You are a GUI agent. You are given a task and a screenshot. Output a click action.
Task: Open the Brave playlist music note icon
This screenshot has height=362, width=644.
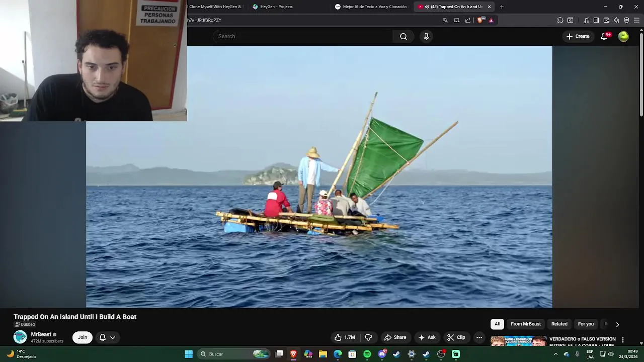(586, 20)
